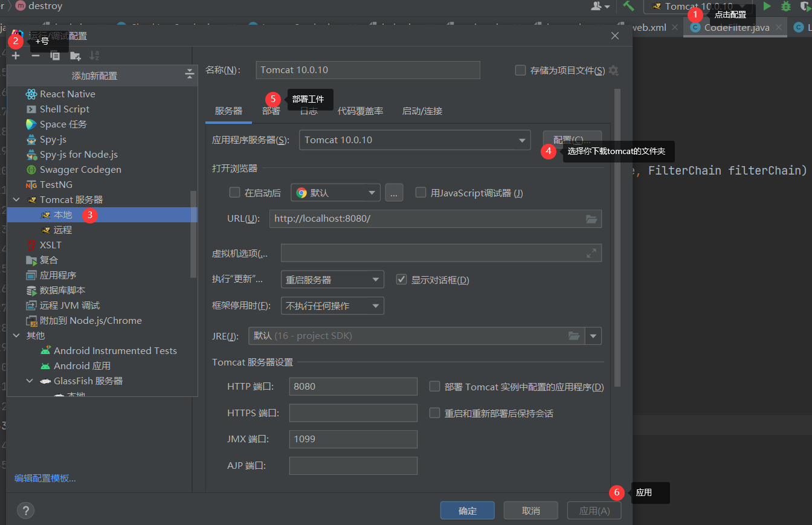Open the 执行“更新” action dropdown

click(x=332, y=280)
